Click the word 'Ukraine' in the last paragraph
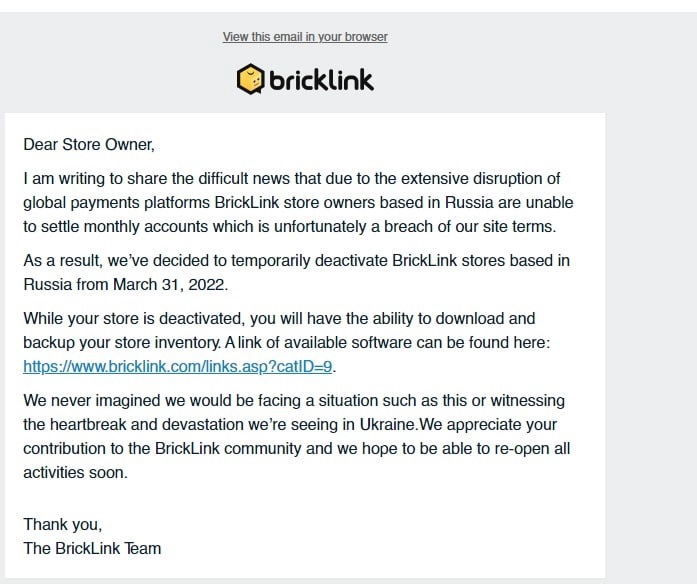The image size is (697, 584). (x=387, y=424)
